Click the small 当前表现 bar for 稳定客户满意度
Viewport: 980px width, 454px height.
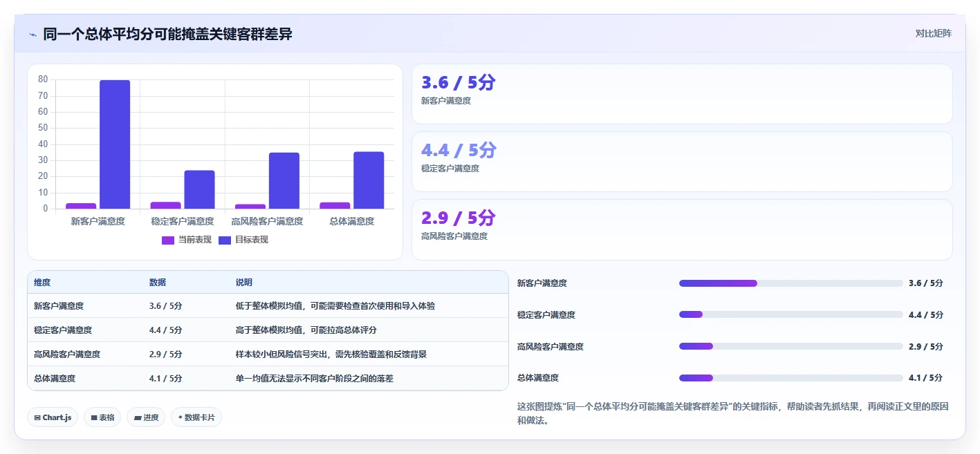pyautogui.click(x=165, y=205)
